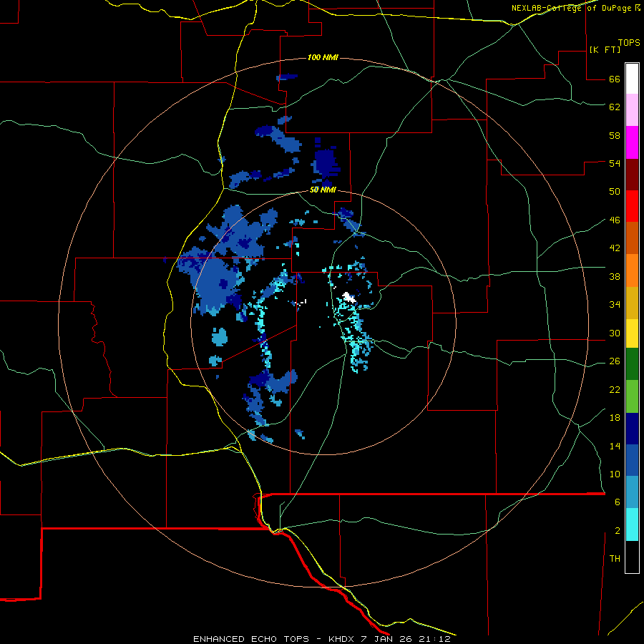644x644 pixels.
Task: Click the legend value 6
Action: point(618,502)
